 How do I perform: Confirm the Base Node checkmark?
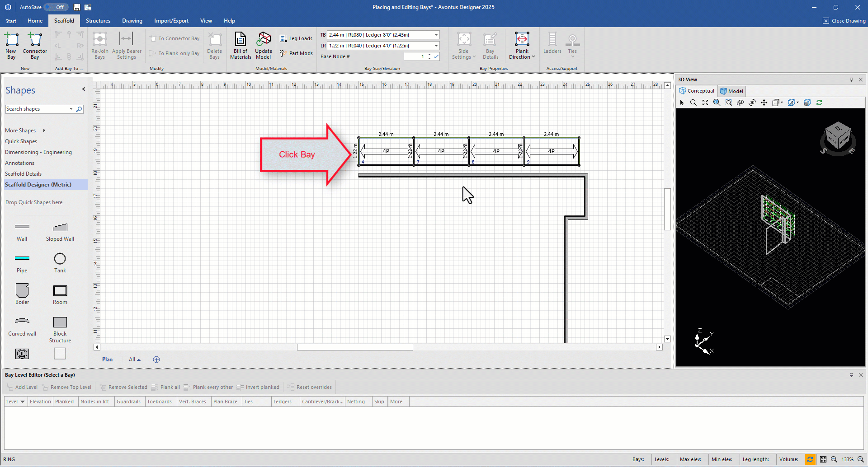point(436,56)
